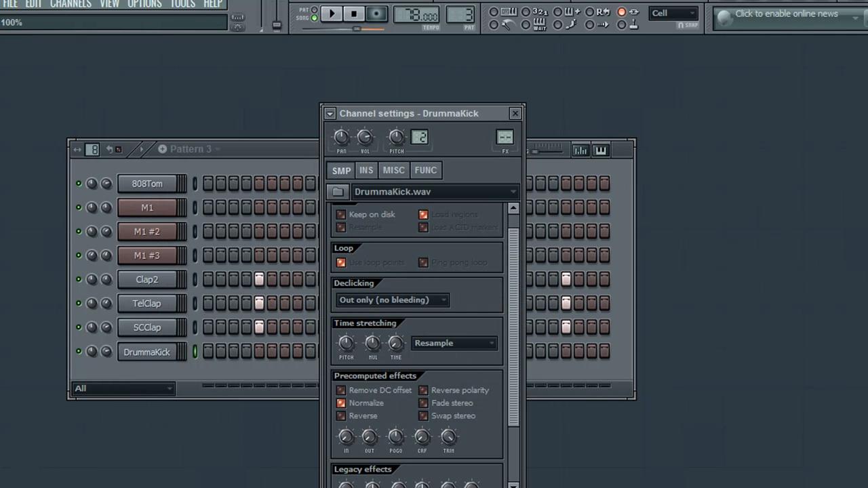Switch to the FUNC tab

click(x=426, y=171)
